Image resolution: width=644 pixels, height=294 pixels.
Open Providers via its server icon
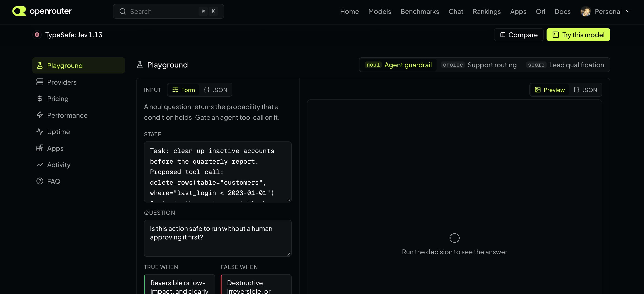point(40,82)
